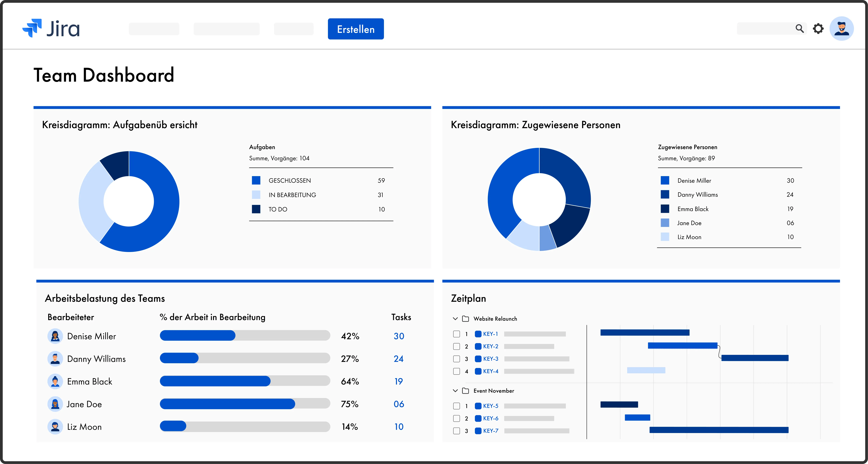868x464 pixels.
Task: Tick the checkbox beside KEY-4
Action: 457,371
